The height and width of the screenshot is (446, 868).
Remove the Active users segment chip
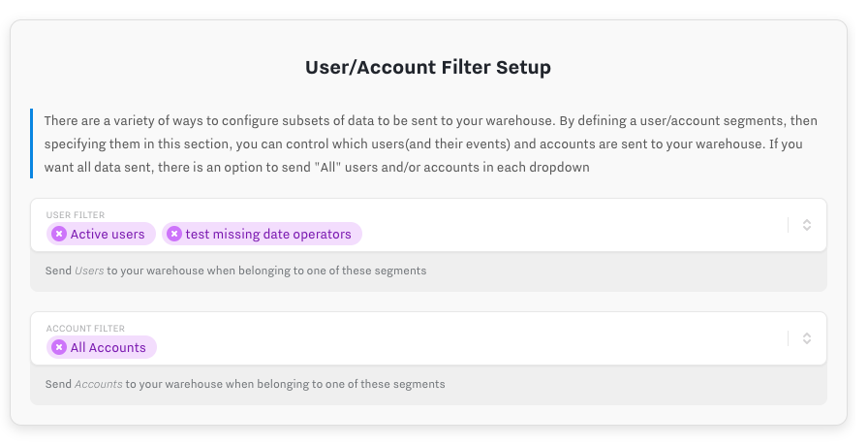(x=59, y=234)
